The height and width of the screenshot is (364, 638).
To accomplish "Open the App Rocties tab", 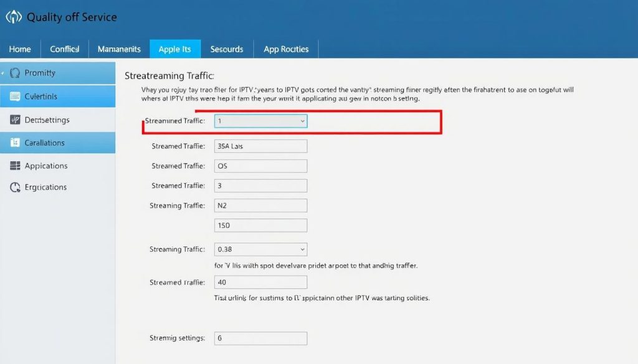I will (x=286, y=49).
